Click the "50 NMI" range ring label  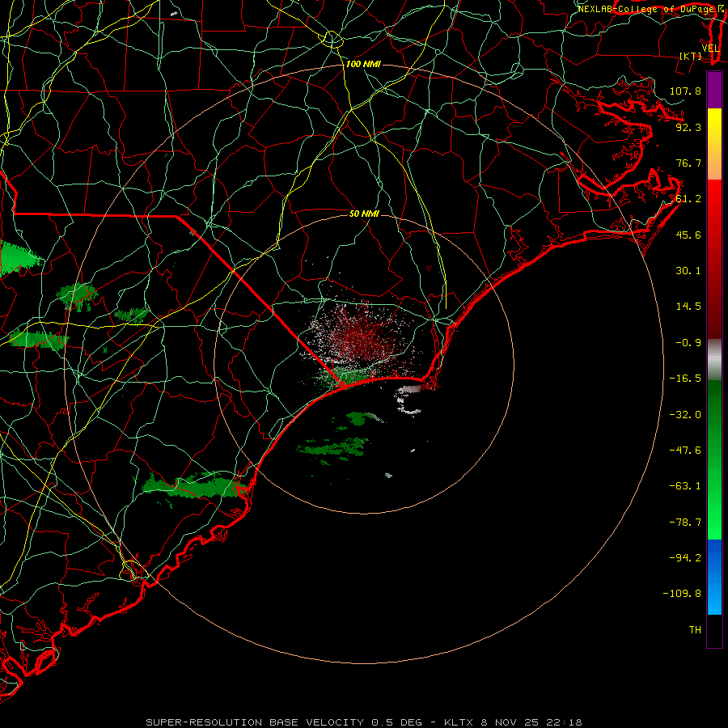coord(364,214)
